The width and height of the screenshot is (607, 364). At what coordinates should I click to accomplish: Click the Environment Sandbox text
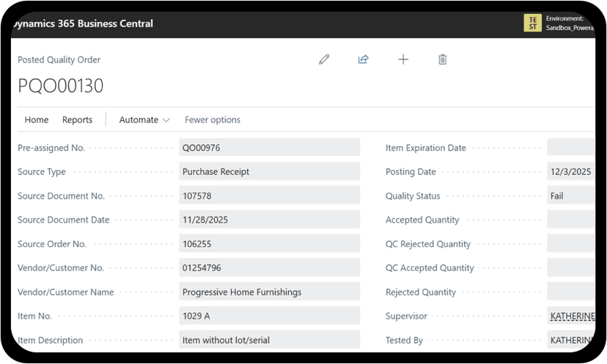(570, 23)
